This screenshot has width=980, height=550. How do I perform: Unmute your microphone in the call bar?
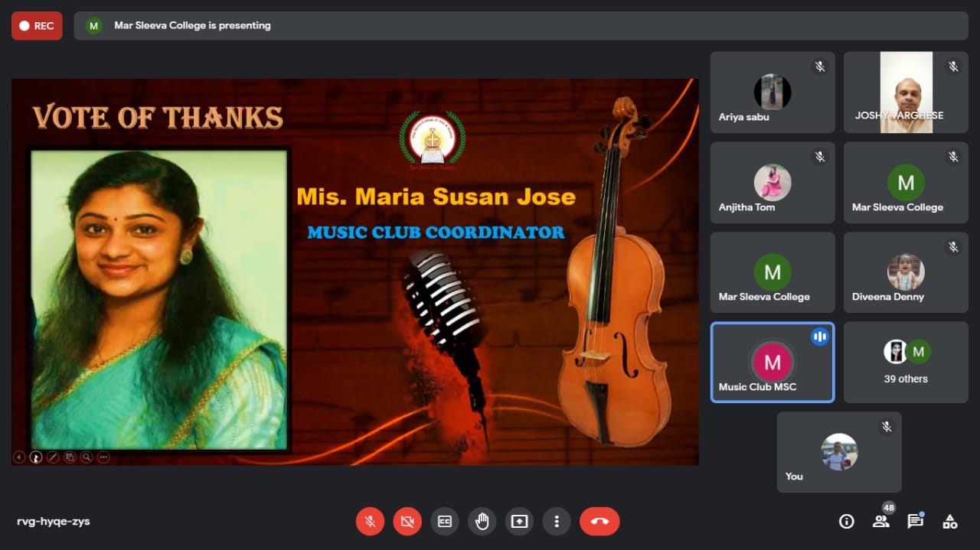pos(370,522)
